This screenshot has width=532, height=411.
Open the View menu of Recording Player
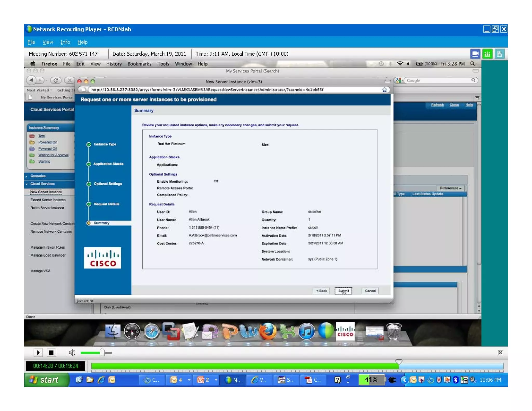click(48, 42)
